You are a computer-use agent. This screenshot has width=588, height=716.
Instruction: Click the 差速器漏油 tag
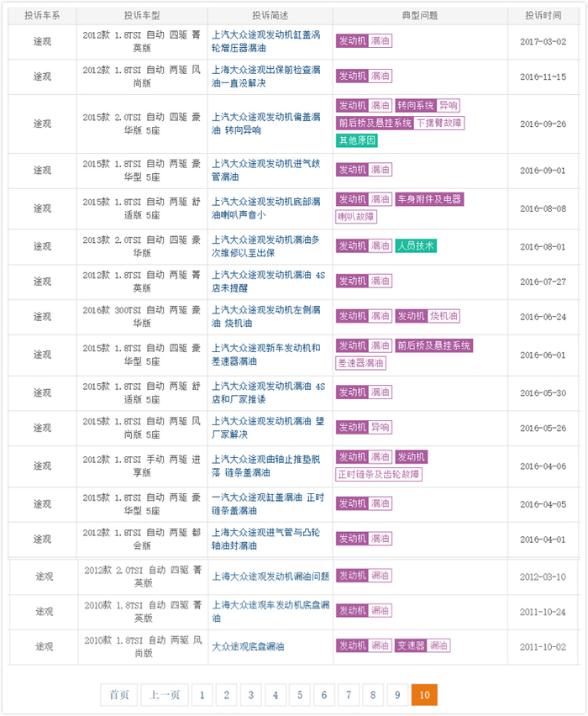[x=361, y=363]
